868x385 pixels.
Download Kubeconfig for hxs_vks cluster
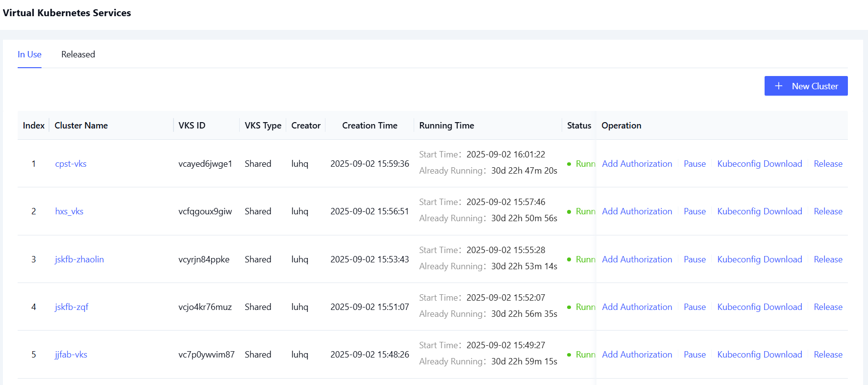(759, 211)
